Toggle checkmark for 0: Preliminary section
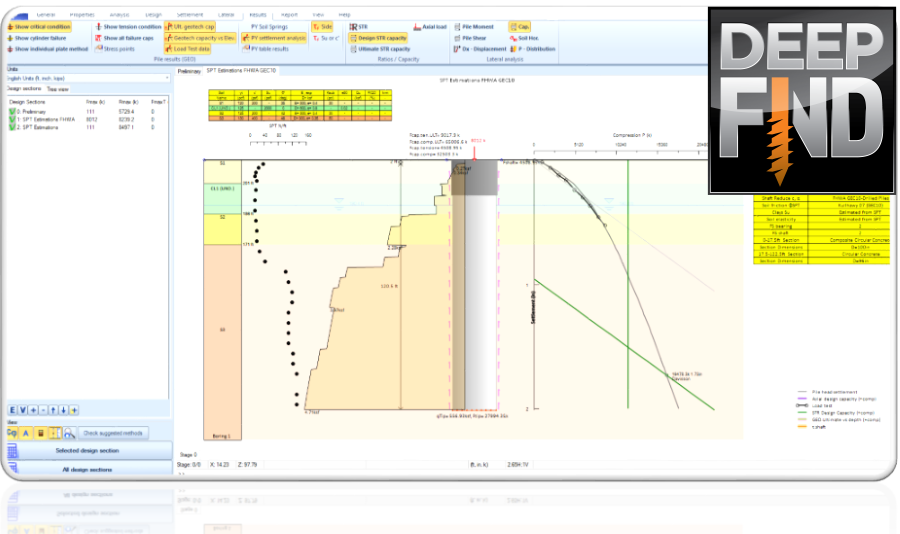This screenshot has height=534, width=900. (12, 111)
